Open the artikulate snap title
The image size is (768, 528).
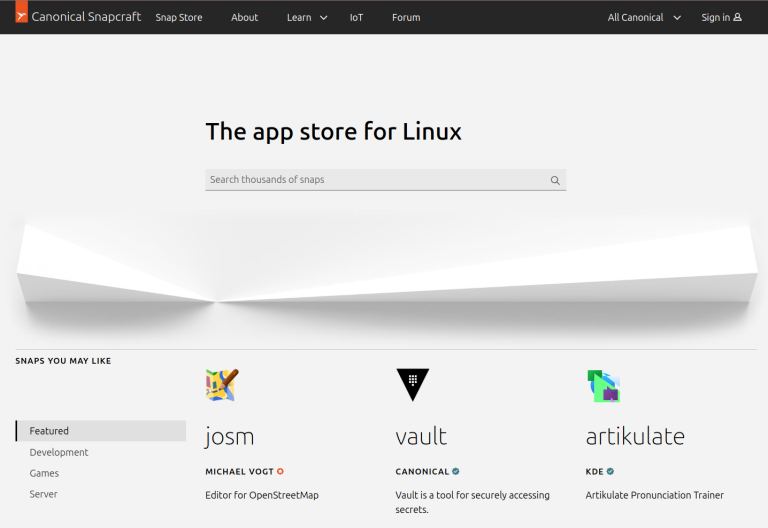click(x=635, y=436)
